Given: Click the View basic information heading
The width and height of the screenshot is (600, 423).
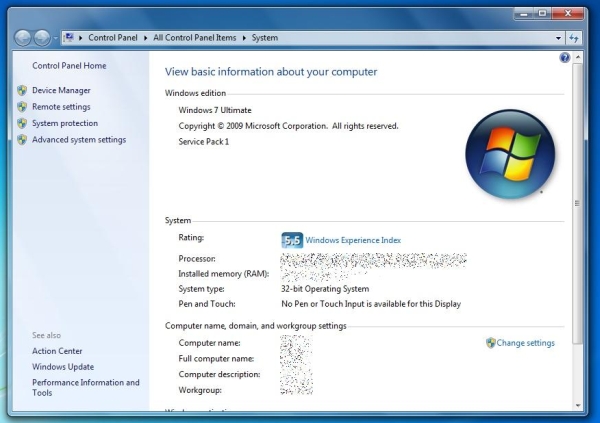Looking at the screenshot, I should pyautogui.click(x=271, y=72).
